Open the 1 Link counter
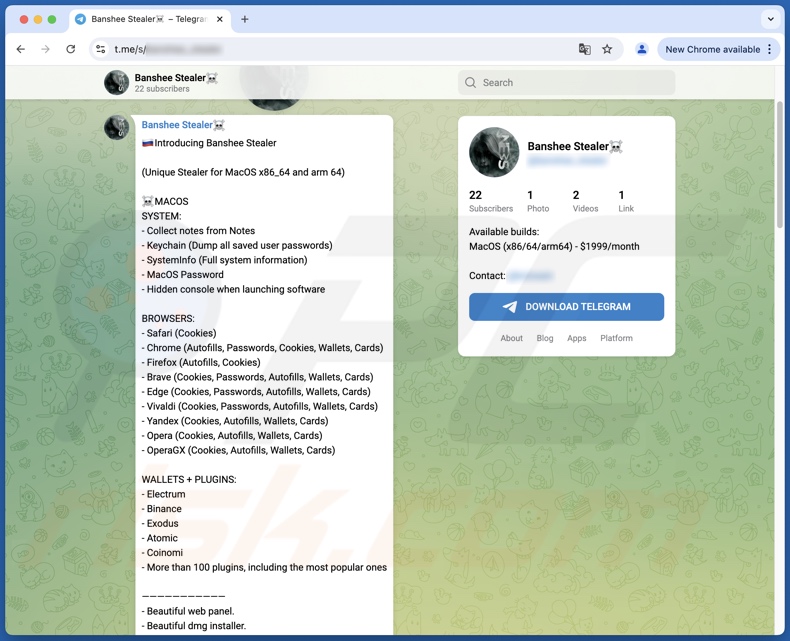This screenshot has width=790, height=641. coord(626,201)
